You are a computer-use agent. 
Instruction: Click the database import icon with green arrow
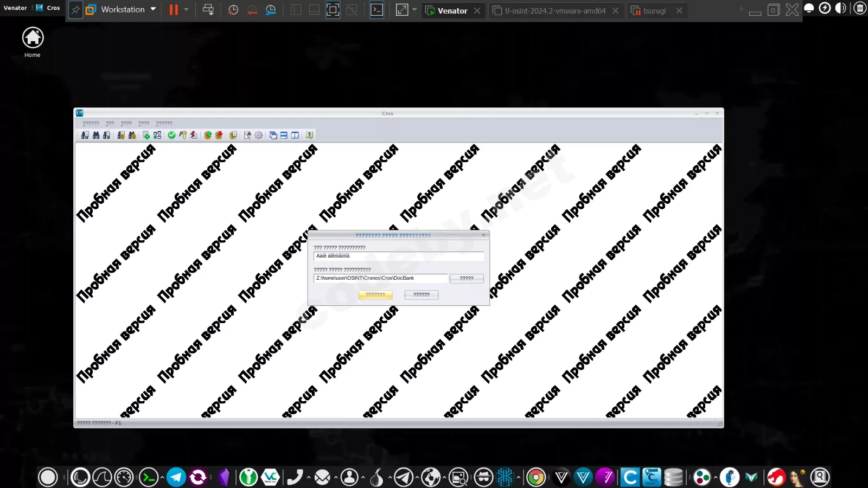point(208,135)
